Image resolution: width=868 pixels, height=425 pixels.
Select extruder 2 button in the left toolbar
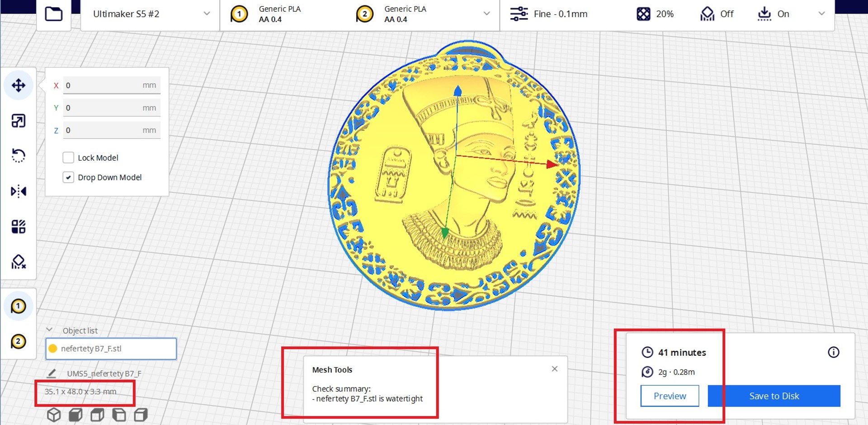click(19, 341)
